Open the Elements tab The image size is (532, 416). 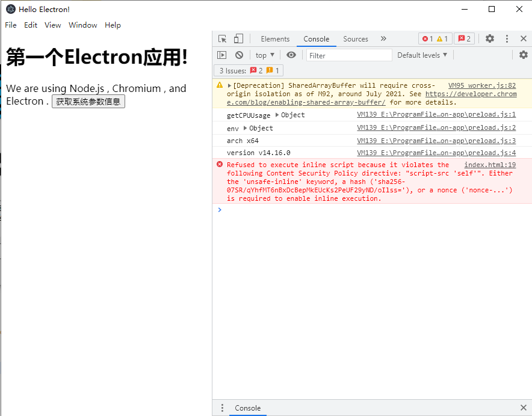pyautogui.click(x=275, y=39)
